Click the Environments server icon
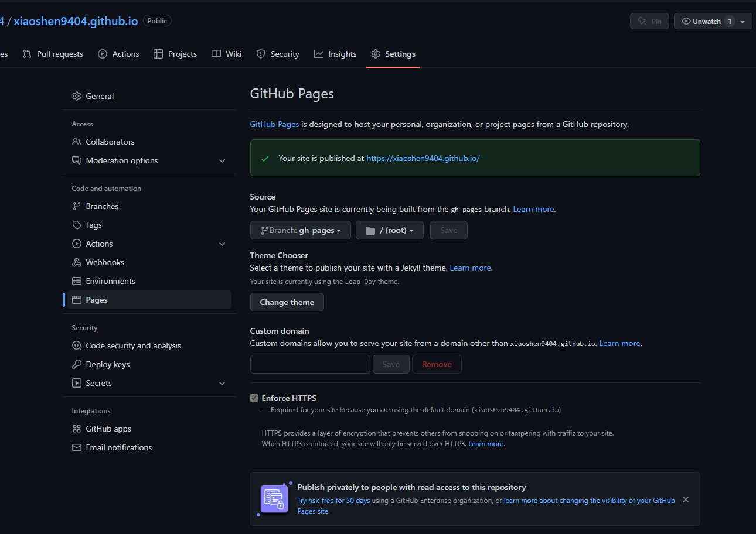This screenshot has height=534, width=756. coord(77,281)
